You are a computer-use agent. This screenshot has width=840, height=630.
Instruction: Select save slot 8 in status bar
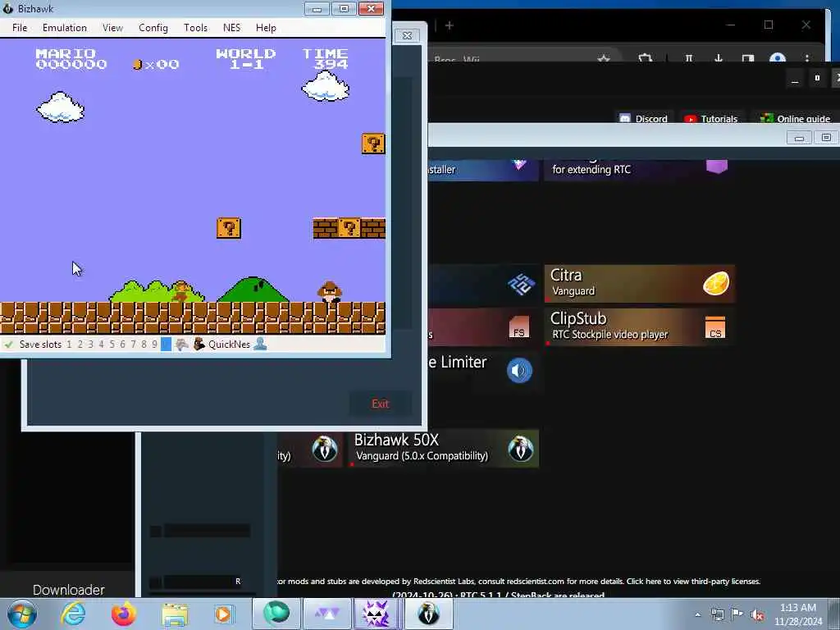click(x=144, y=345)
